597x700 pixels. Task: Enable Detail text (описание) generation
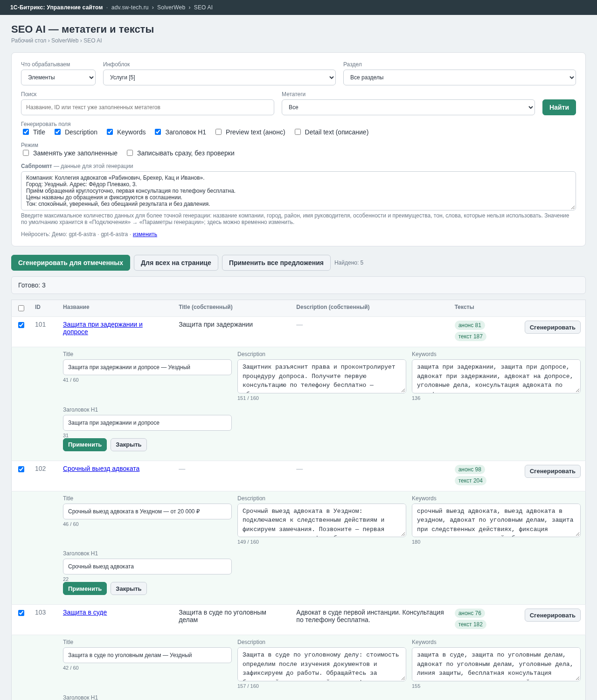298,132
